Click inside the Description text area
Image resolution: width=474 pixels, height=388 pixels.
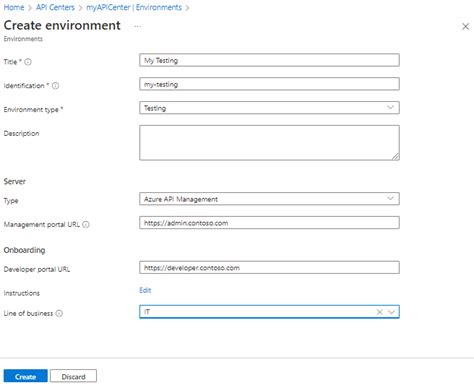pos(269,143)
